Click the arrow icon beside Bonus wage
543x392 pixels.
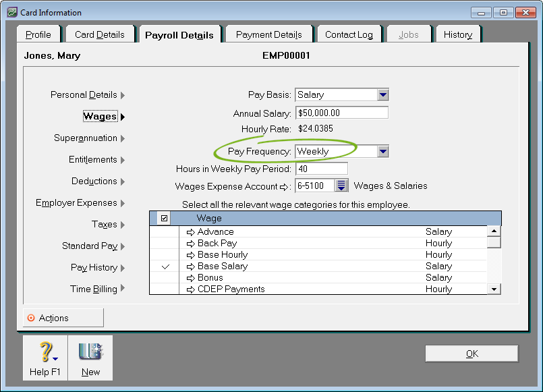(x=190, y=278)
